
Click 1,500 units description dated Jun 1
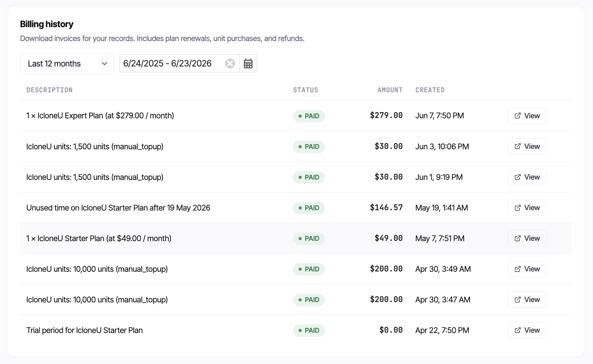95,177
